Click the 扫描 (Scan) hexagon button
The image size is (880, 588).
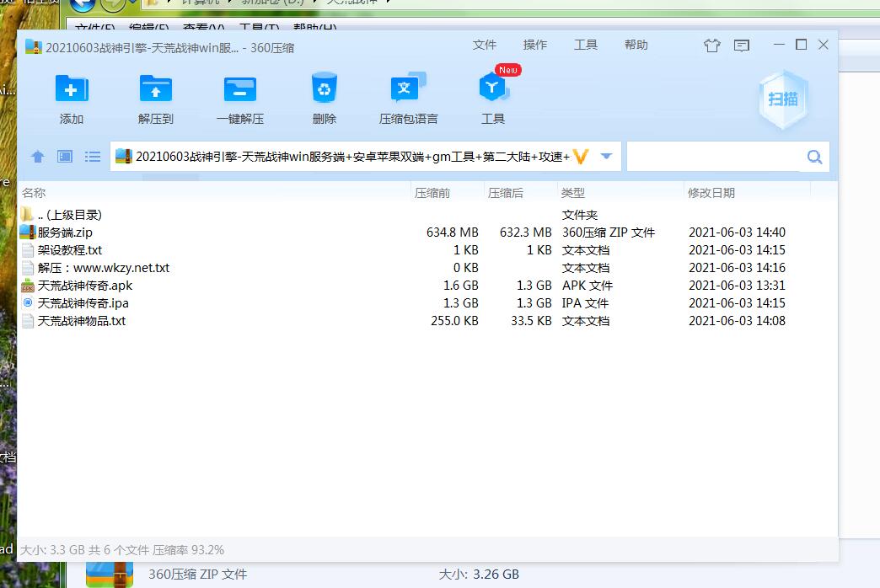782,99
